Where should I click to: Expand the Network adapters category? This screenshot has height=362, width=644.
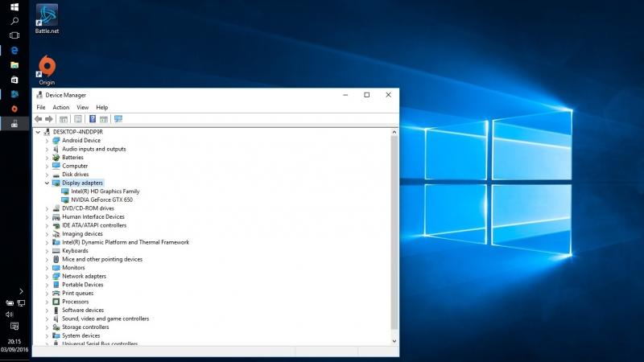coord(47,276)
